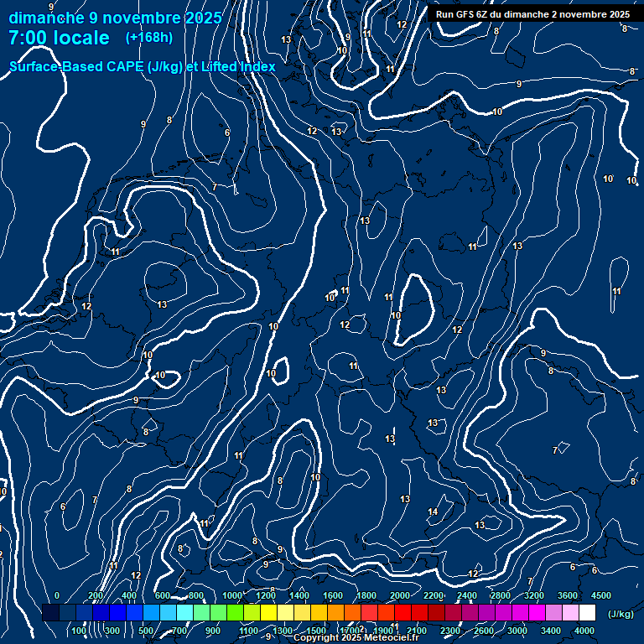This screenshot has height=644, width=644.
Task: Click the '400' legend value
Action: coord(129,595)
